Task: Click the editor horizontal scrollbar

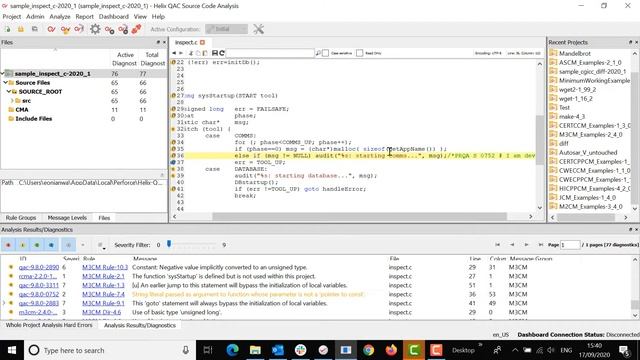Action: [x=359, y=217]
